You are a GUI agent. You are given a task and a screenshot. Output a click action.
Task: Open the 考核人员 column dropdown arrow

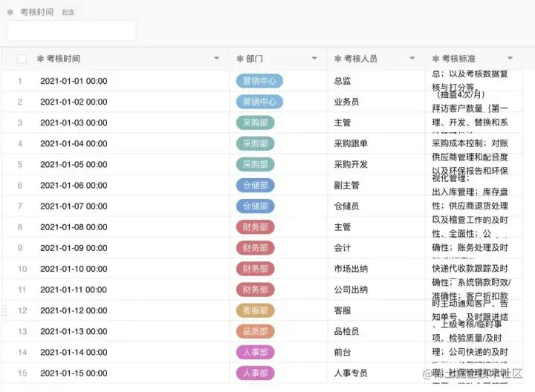(x=412, y=59)
